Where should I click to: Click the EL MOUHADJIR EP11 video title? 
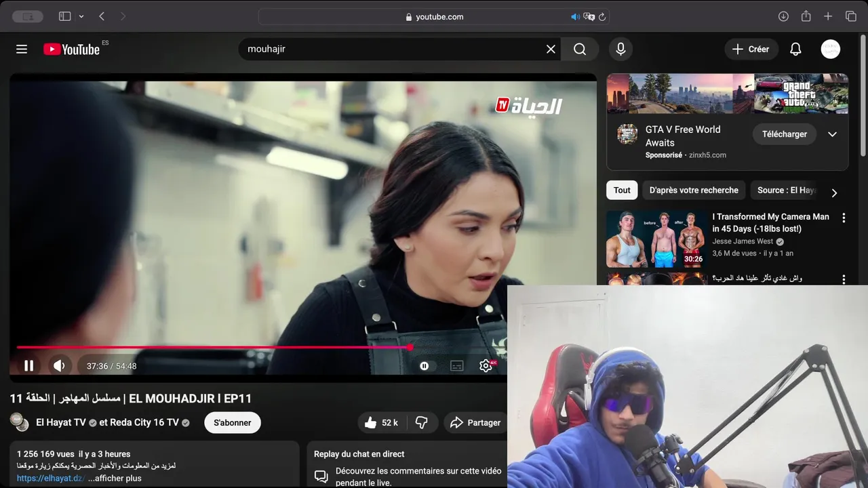130,399
